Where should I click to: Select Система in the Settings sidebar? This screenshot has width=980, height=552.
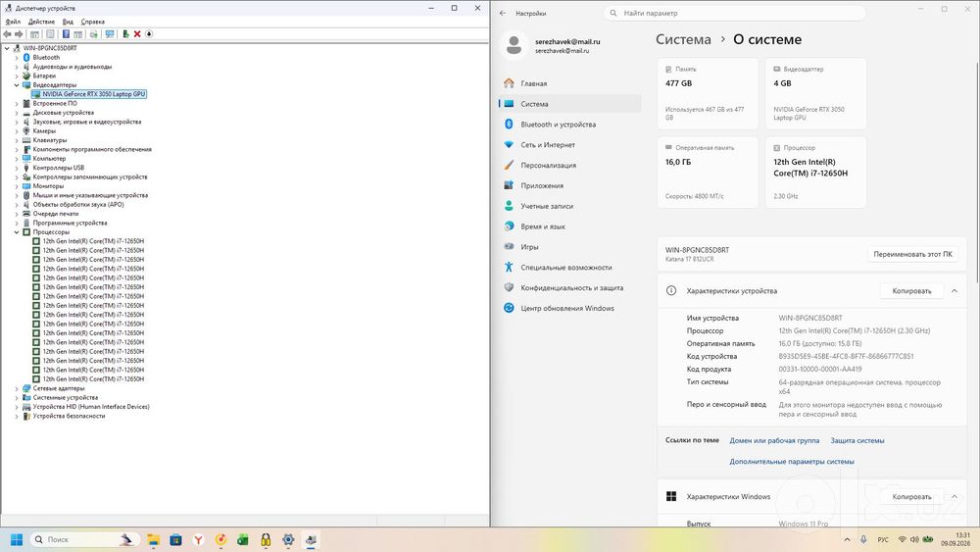(570, 104)
